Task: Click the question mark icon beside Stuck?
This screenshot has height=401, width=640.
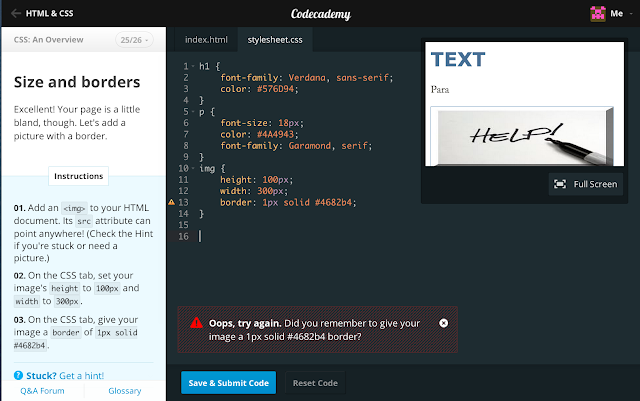Action: click(x=19, y=375)
